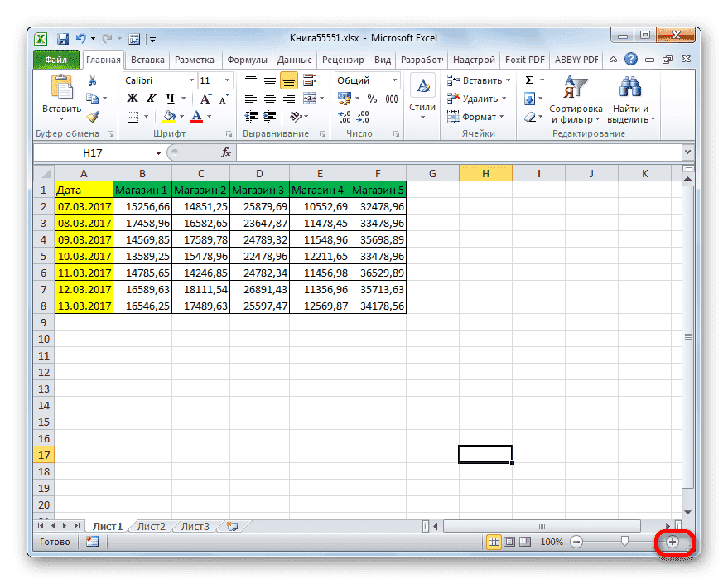Toggle center text alignment

[269, 98]
